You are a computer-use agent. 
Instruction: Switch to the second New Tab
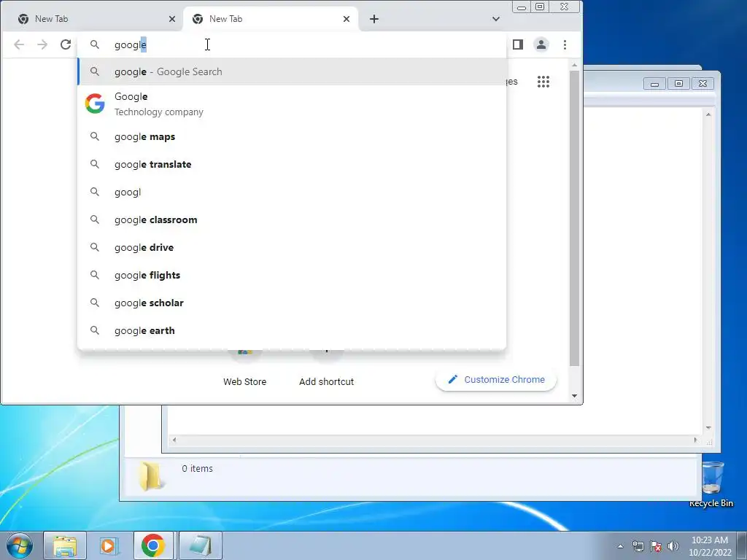click(271, 19)
